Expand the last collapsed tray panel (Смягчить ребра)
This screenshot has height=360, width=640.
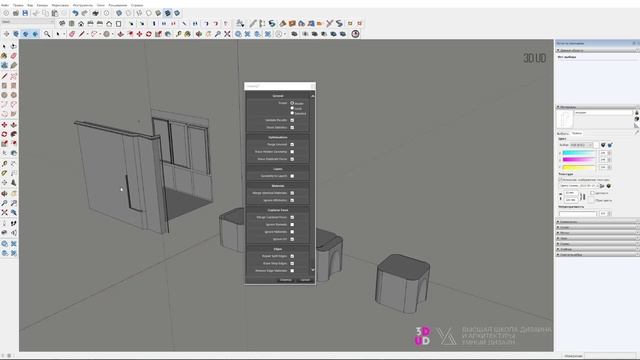tap(597, 254)
